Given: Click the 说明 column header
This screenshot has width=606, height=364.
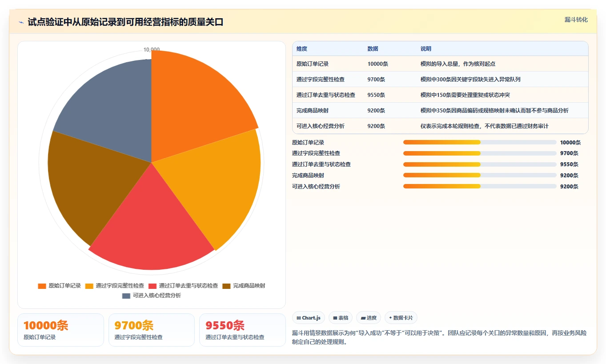Looking at the screenshot, I should pyautogui.click(x=426, y=49).
